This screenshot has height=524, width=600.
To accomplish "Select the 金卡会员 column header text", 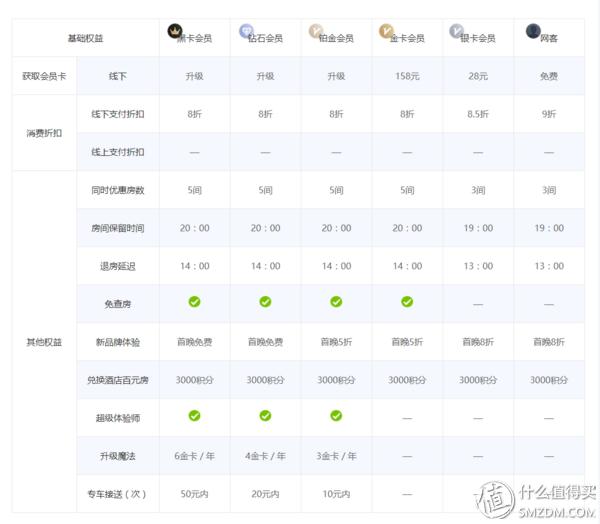I will tap(407, 38).
